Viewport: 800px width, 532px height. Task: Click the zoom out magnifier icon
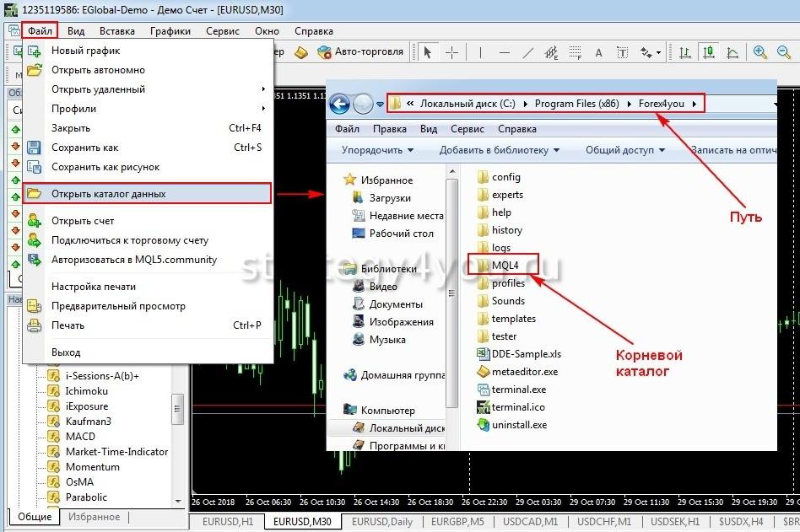tap(783, 52)
